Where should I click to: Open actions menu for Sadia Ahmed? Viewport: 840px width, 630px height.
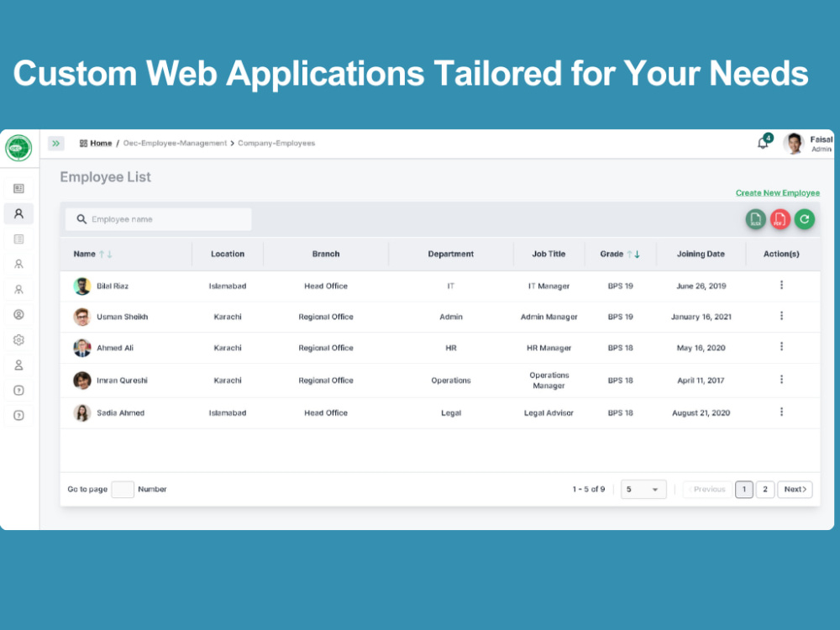coord(781,412)
